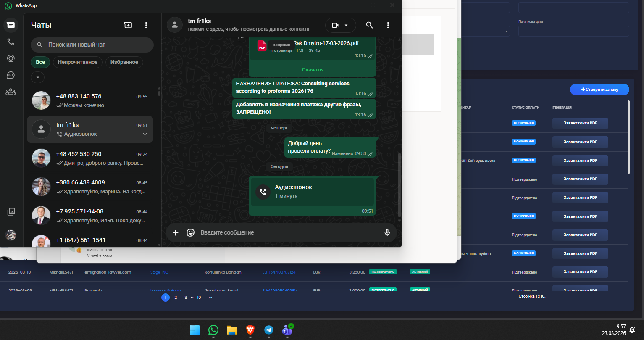Open the chat with +380 66 439 4009
This screenshot has height=340, width=644.
coord(90,187)
